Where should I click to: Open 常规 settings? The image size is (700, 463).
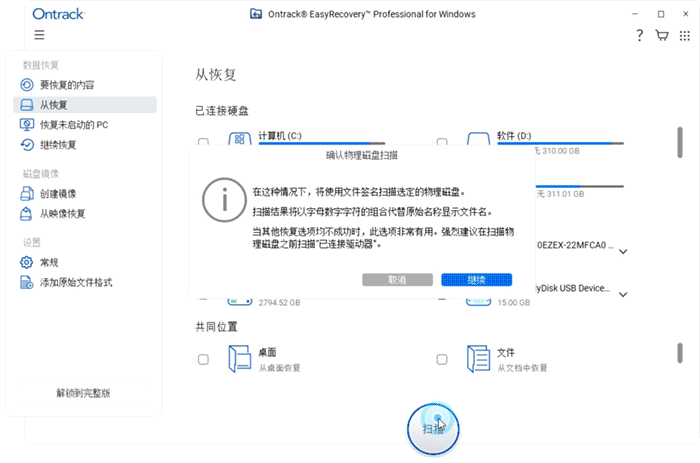(x=85, y=263)
